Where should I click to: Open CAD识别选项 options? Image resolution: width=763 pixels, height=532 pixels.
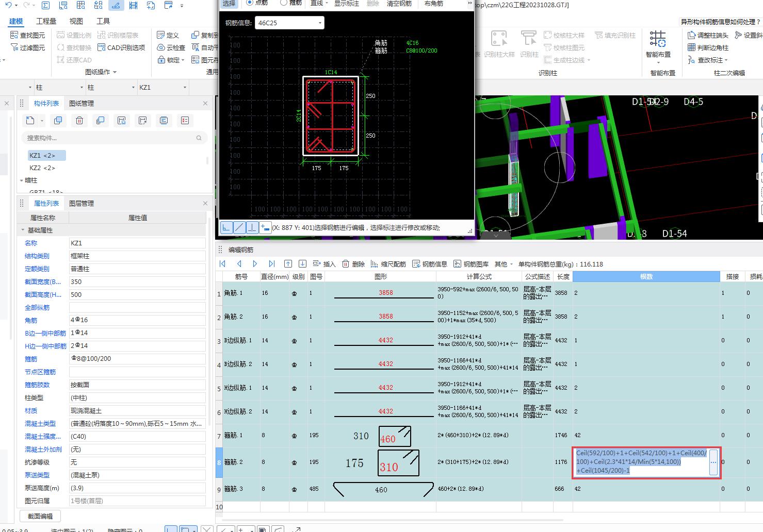[x=121, y=47]
